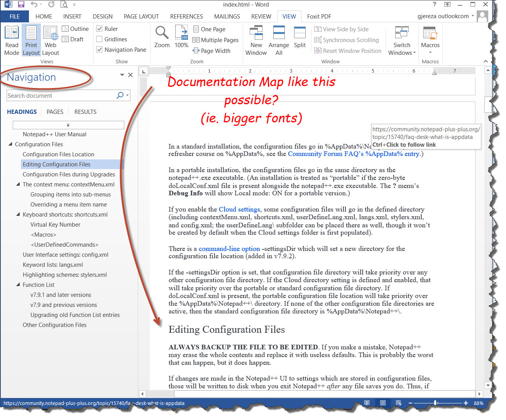The height and width of the screenshot is (420, 506).
Task: Click Reset Window Position
Action: click(x=348, y=51)
